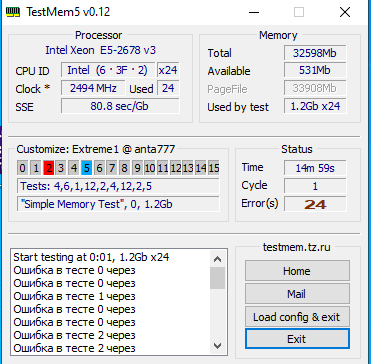Click the PageFile 33908Mb value

(315, 88)
